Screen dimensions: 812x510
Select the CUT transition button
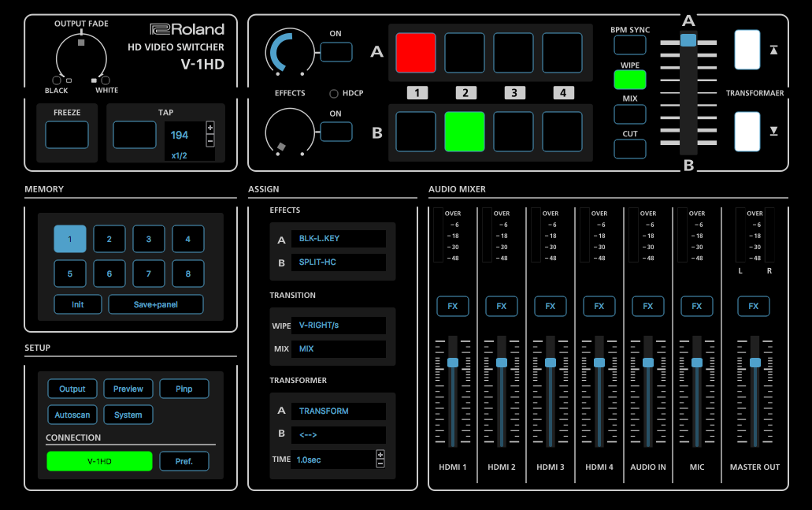point(630,149)
